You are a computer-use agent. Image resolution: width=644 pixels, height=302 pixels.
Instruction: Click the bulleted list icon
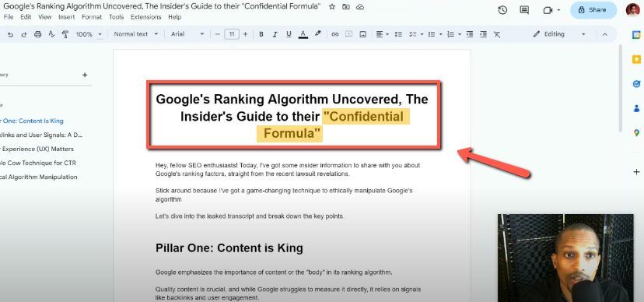click(x=431, y=34)
